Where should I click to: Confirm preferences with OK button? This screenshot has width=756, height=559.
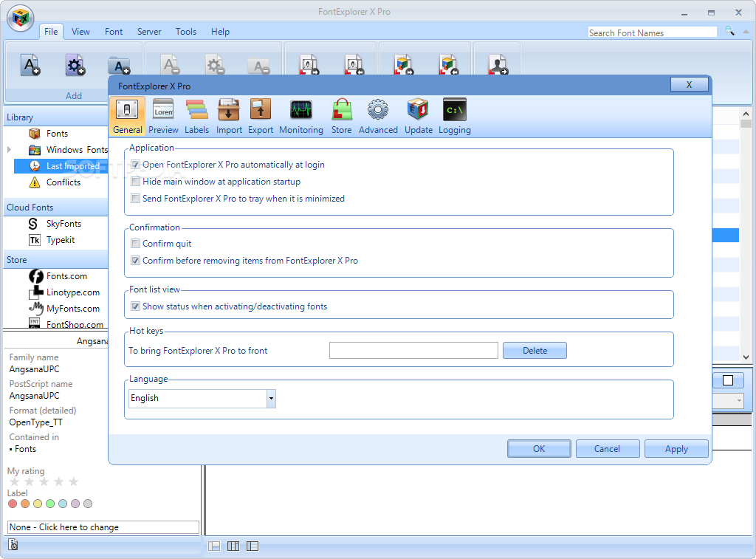(x=539, y=448)
